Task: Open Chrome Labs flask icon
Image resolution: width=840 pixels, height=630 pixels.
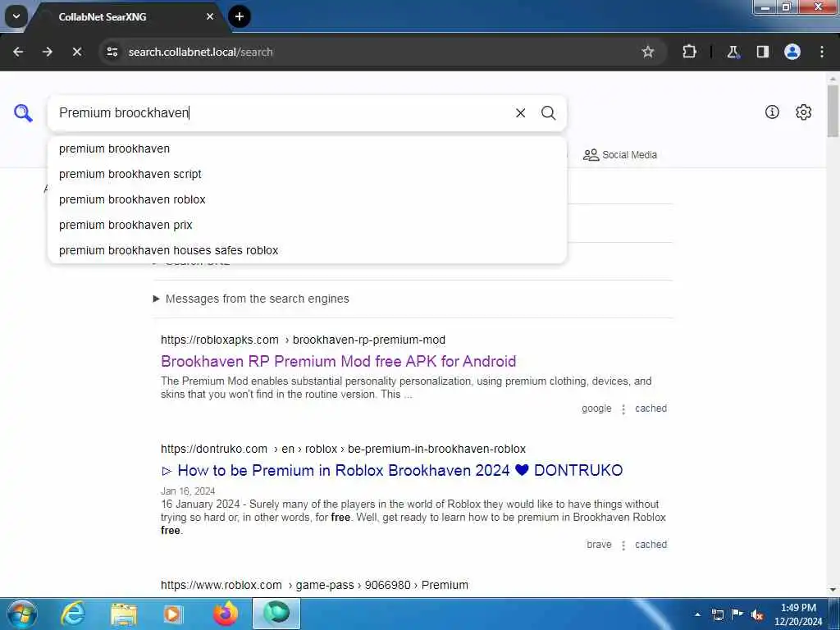Action: point(733,52)
